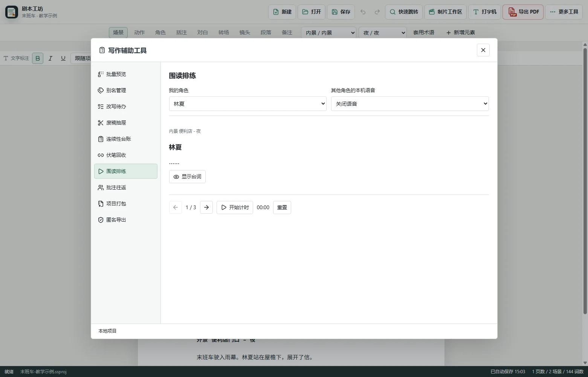588x377 pixels.
Task: Toggle underline formatting
Action: [63, 58]
